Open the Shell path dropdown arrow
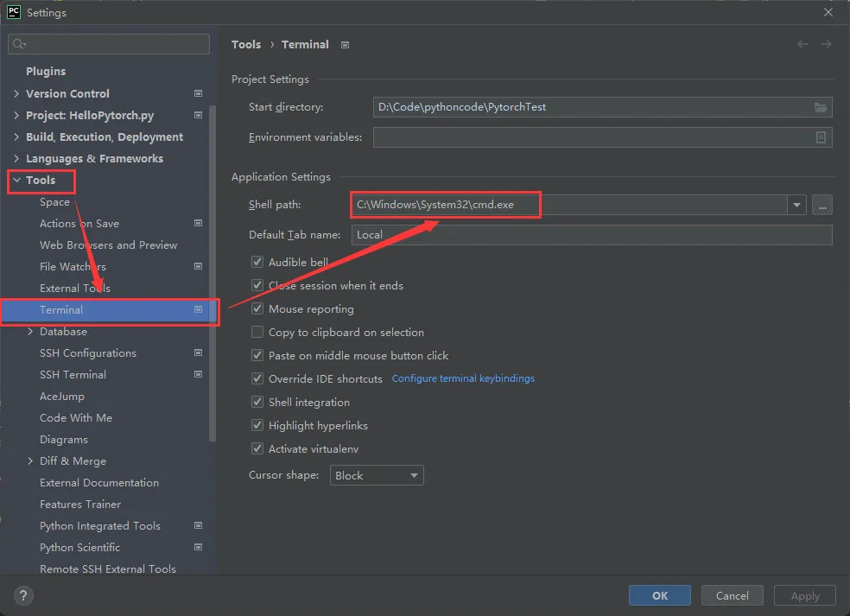Screen dimensions: 850x616 point(796,205)
